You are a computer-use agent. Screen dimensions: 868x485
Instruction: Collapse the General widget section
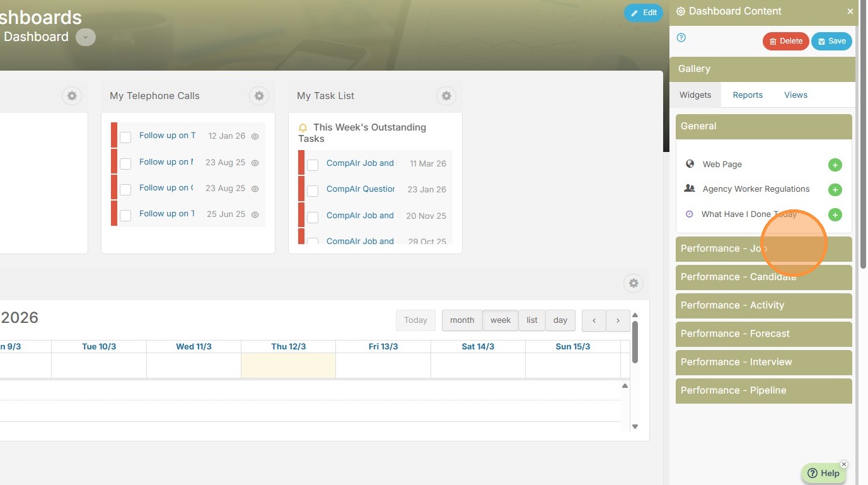tap(763, 126)
